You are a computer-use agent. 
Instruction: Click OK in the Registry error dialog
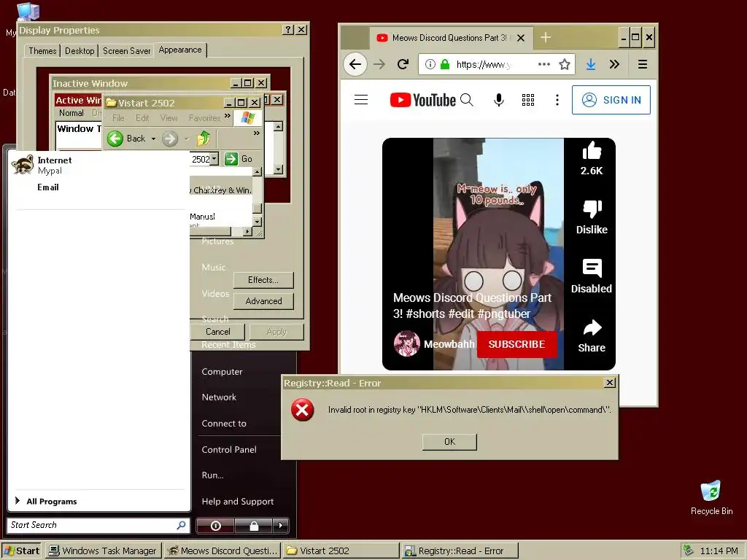pyautogui.click(x=449, y=441)
